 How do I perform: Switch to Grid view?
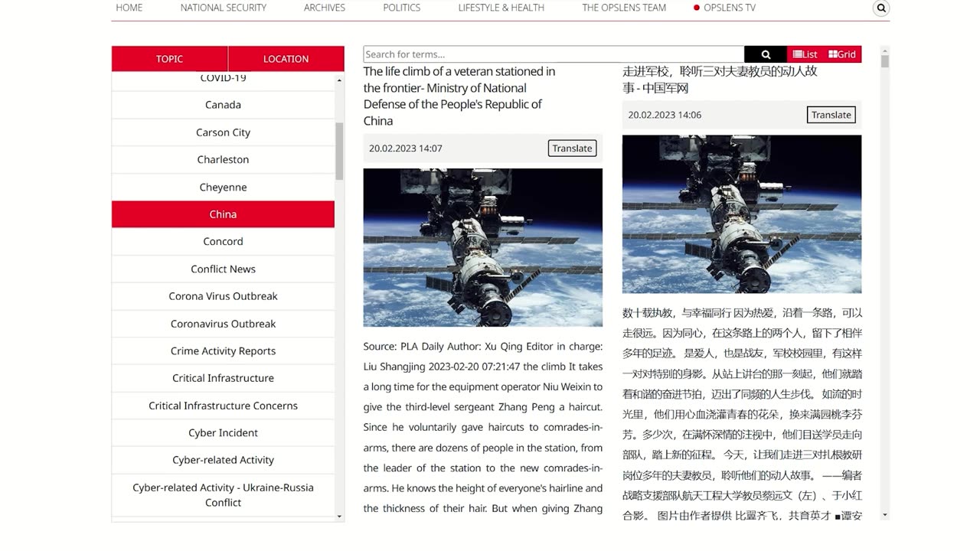(842, 54)
